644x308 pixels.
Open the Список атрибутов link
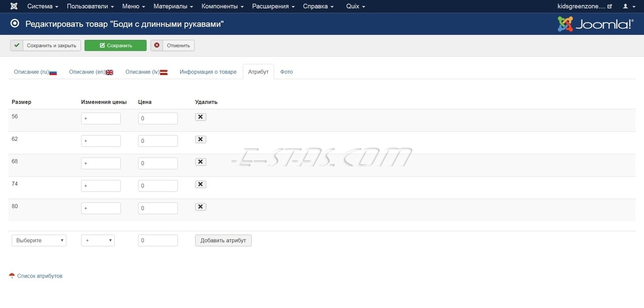point(40,276)
